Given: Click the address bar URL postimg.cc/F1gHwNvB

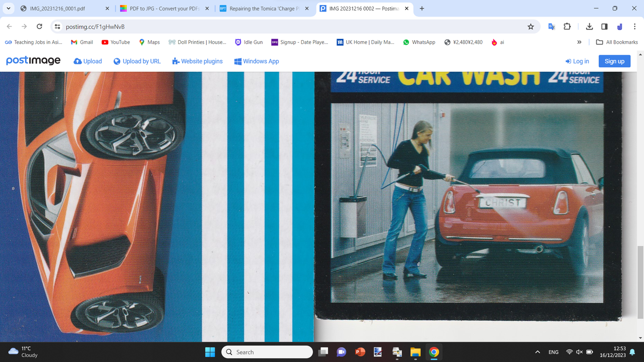Looking at the screenshot, I should click(95, 27).
